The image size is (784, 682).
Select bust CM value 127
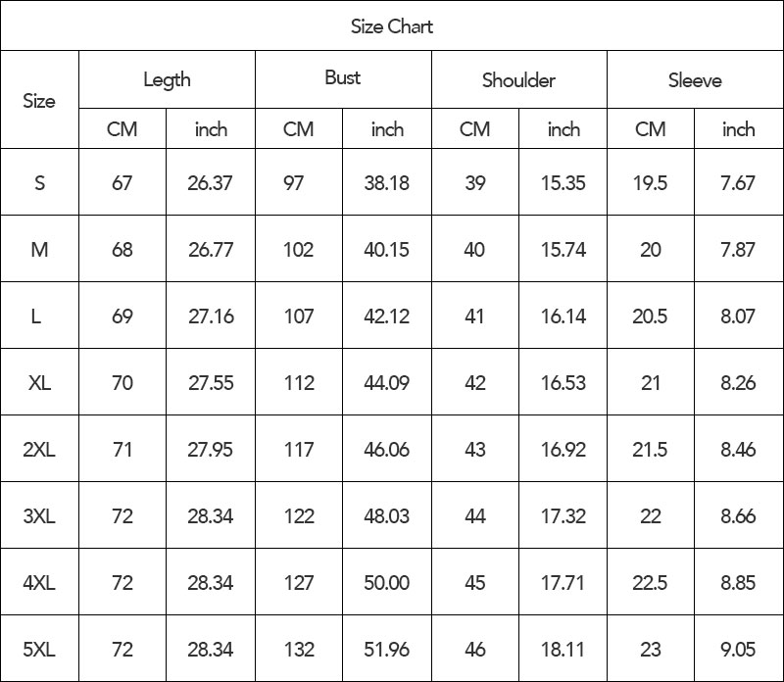(299, 583)
